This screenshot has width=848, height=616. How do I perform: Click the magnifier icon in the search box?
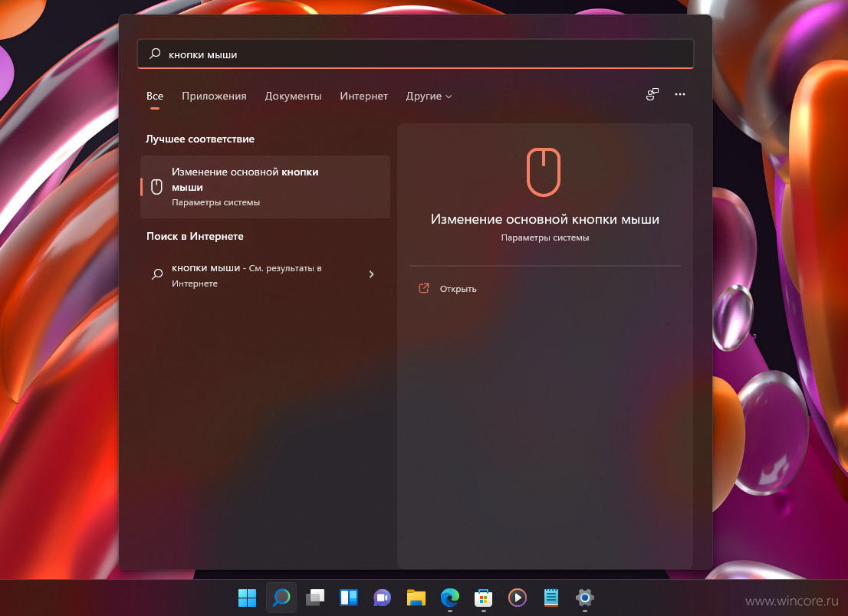coord(155,54)
